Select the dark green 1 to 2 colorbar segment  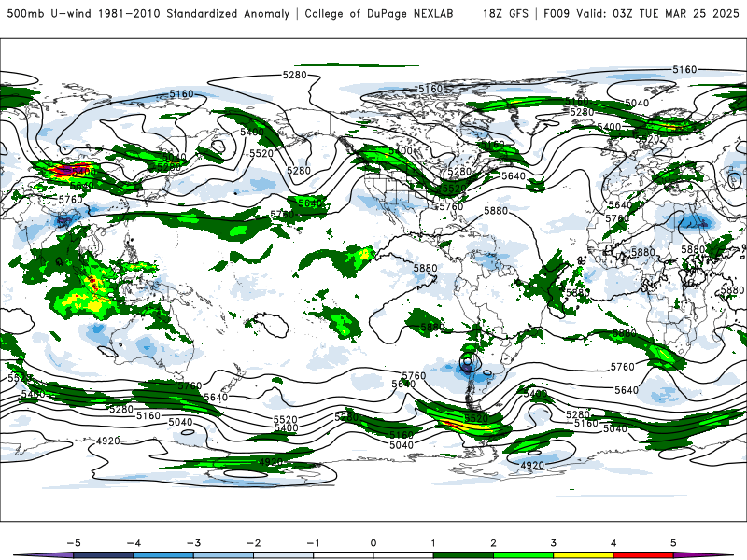click(x=463, y=555)
